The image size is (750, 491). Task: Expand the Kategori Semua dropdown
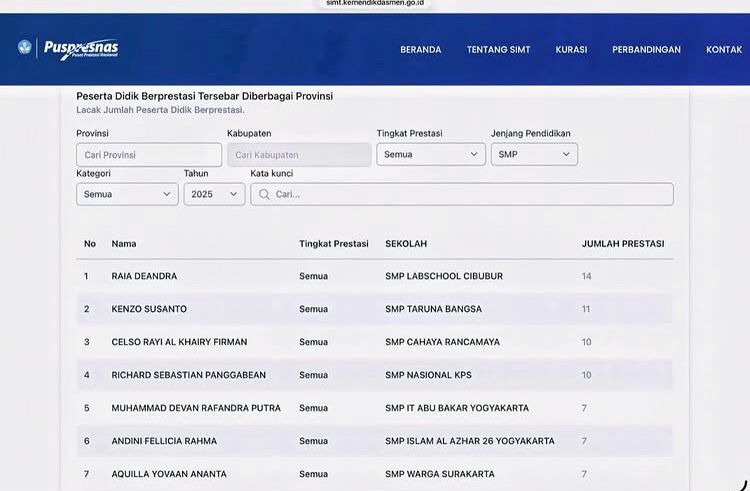[x=126, y=195]
